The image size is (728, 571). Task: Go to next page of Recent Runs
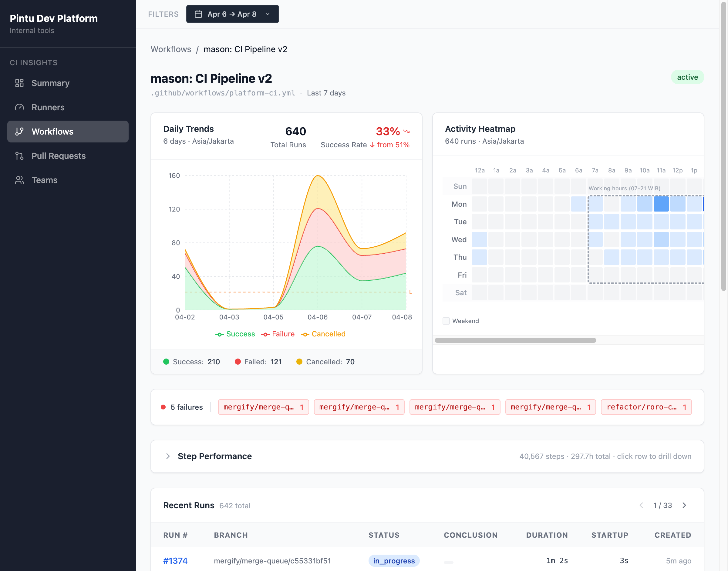684,505
